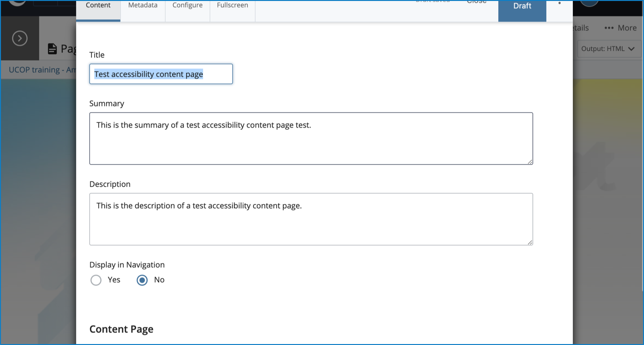Viewport: 644px width, 345px height.
Task: Open the Fullscreen tab
Action: click(232, 6)
